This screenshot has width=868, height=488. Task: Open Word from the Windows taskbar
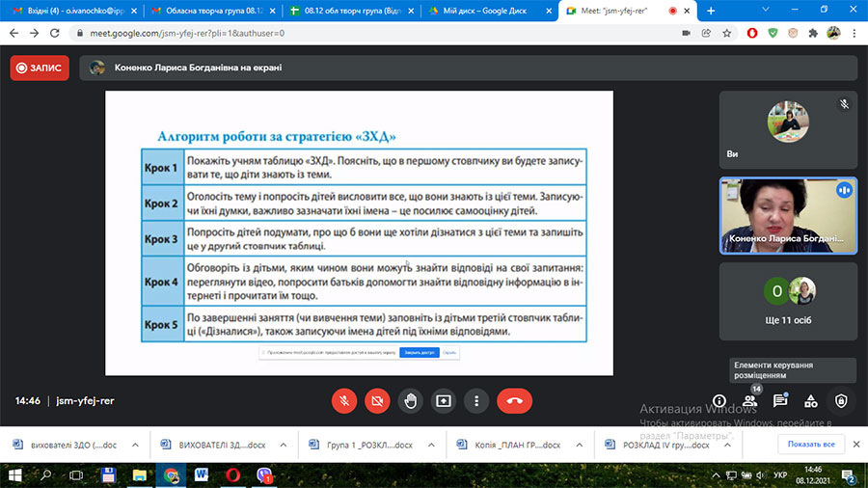click(x=202, y=474)
